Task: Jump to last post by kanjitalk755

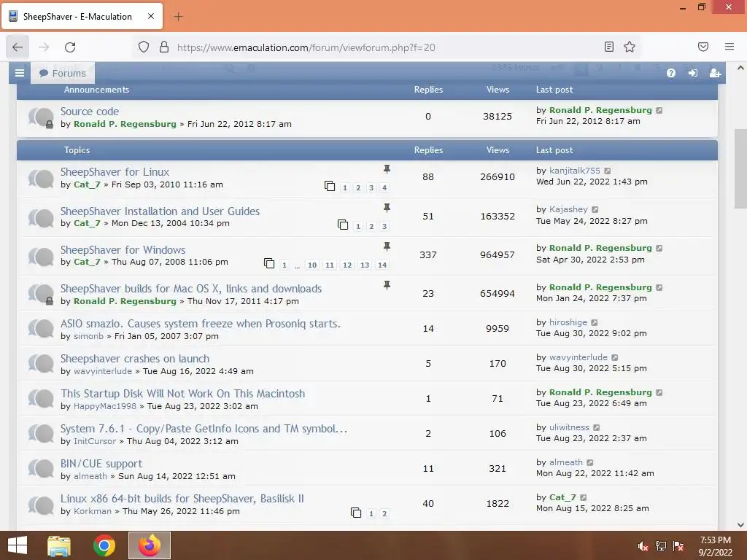Action: [x=608, y=171]
